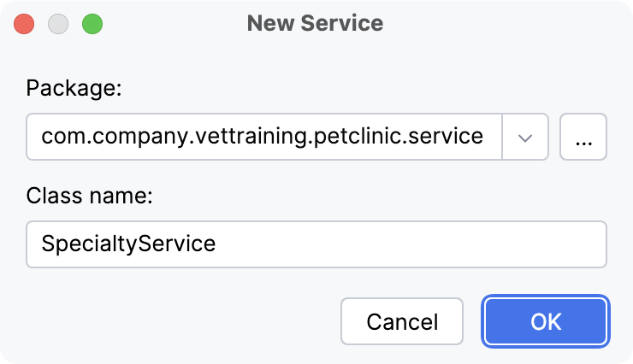633x364 pixels.
Task: Click the gray minimize window button
Action: click(58, 24)
